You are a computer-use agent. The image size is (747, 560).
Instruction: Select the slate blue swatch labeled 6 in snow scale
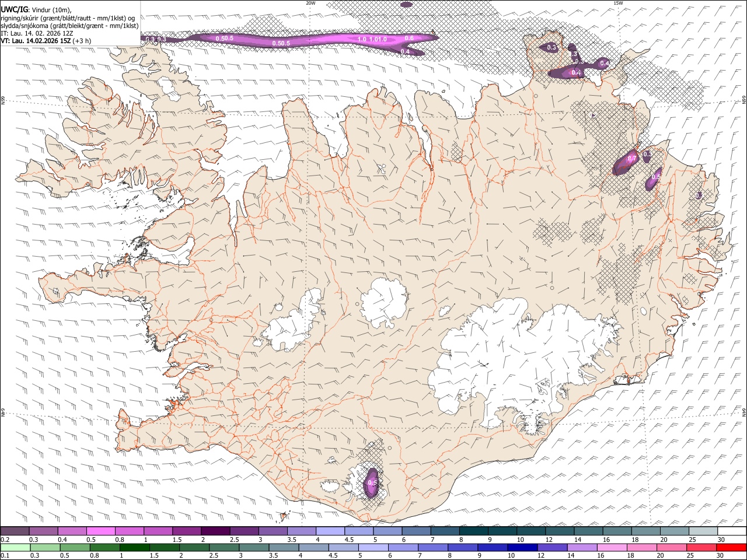(x=416, y=531)
